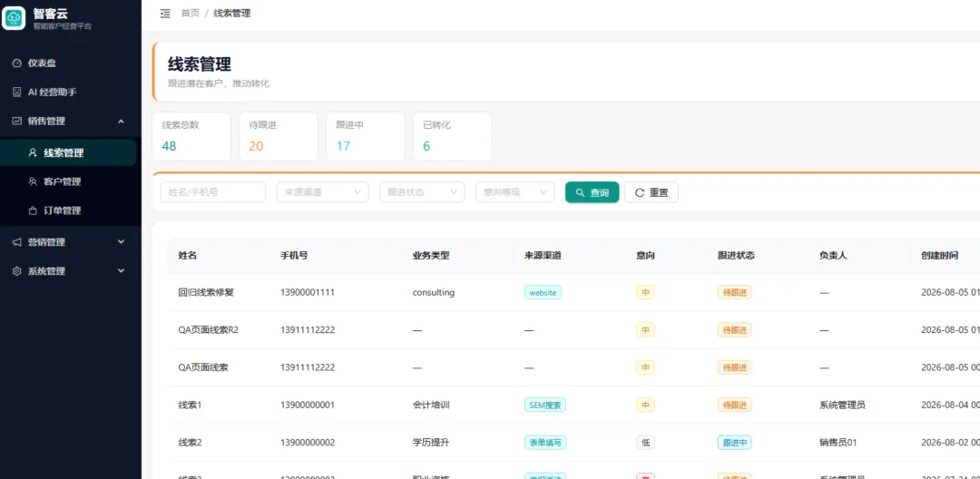Click the 智客云 cloud logo icon
This screenshot has height=479, width=980.
point(14,17)
